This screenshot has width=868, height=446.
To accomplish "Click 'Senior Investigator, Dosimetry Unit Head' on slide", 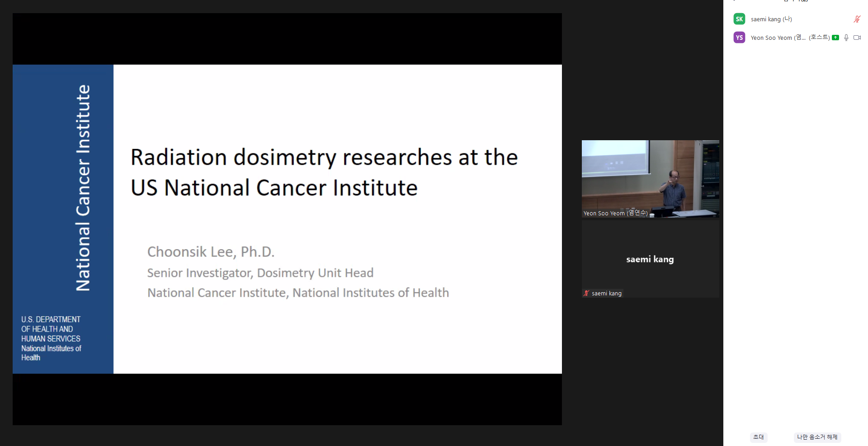I will [x=260, y=273].
